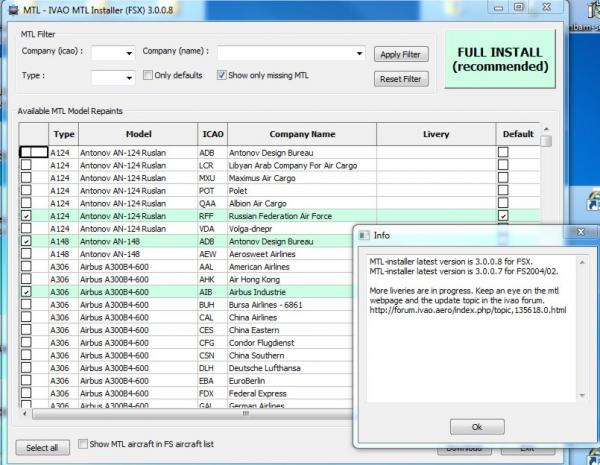Sort by the Model column header
The height and width of the screenshot is (465, 600).
click(138, 134)
